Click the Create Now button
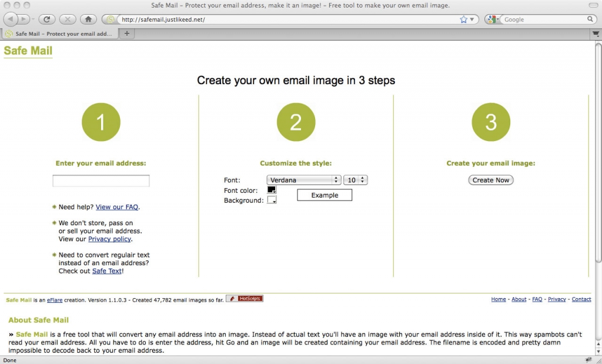Screen dimensions: 602x364 [x=491, y=180]
